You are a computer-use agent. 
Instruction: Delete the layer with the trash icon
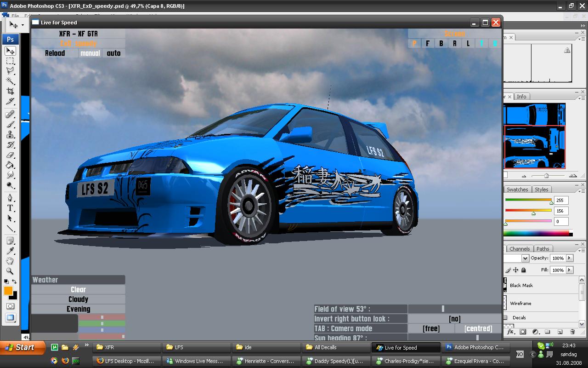[572, 332]
